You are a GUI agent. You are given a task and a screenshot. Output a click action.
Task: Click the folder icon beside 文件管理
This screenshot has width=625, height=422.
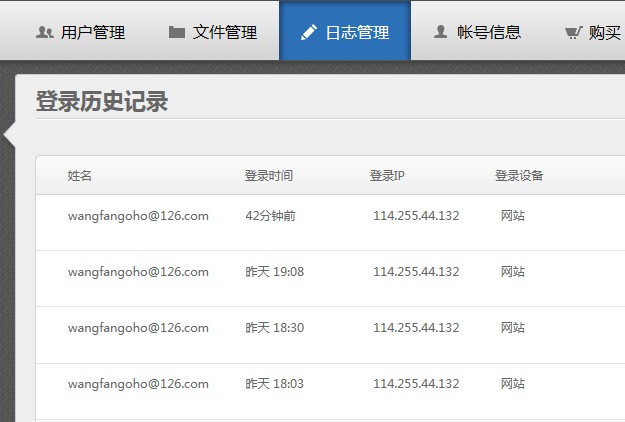point(177,32)
